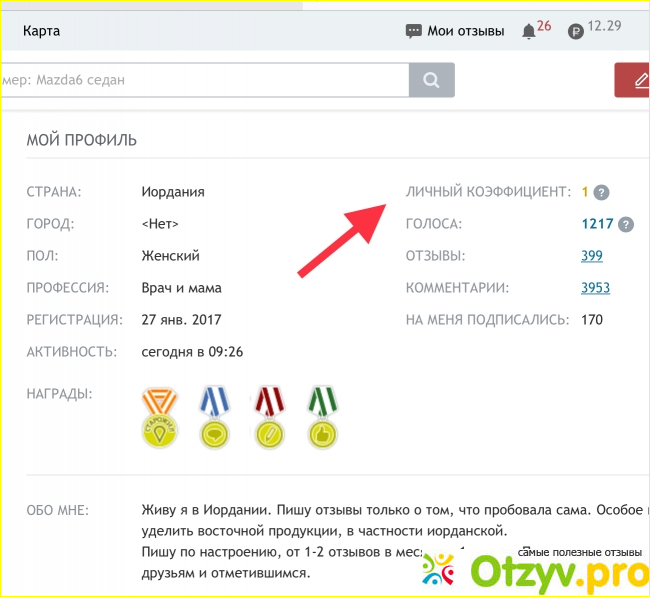Click the magnifier search button

pyautogui.click(x=432, y=80)
